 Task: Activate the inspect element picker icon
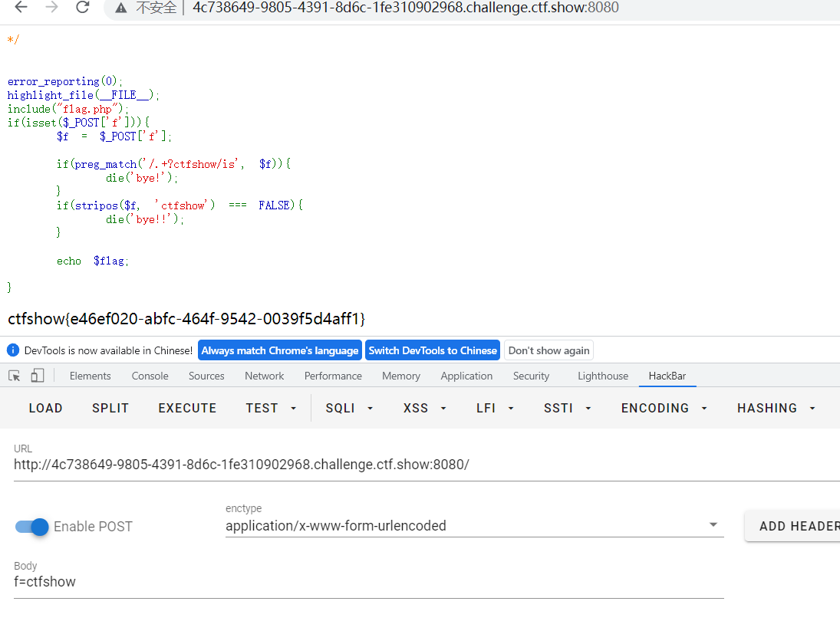[x=15, y=376]
